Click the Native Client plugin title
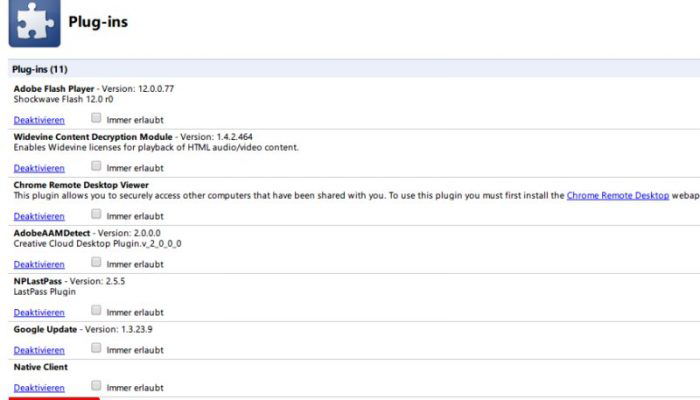The width and height of the screenshot is (700, 400). [x=41, y=367]
